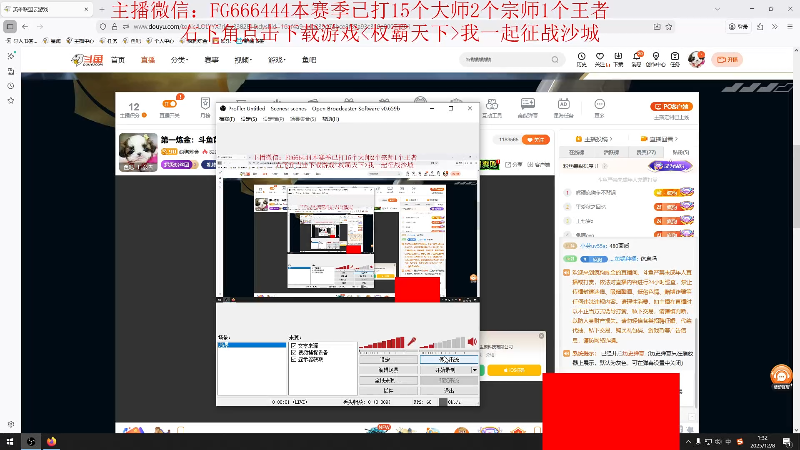Expand the 视频 dropdown in Douyu nav
Viewport: 800px width, 450px height.
(x=243, y=60)
